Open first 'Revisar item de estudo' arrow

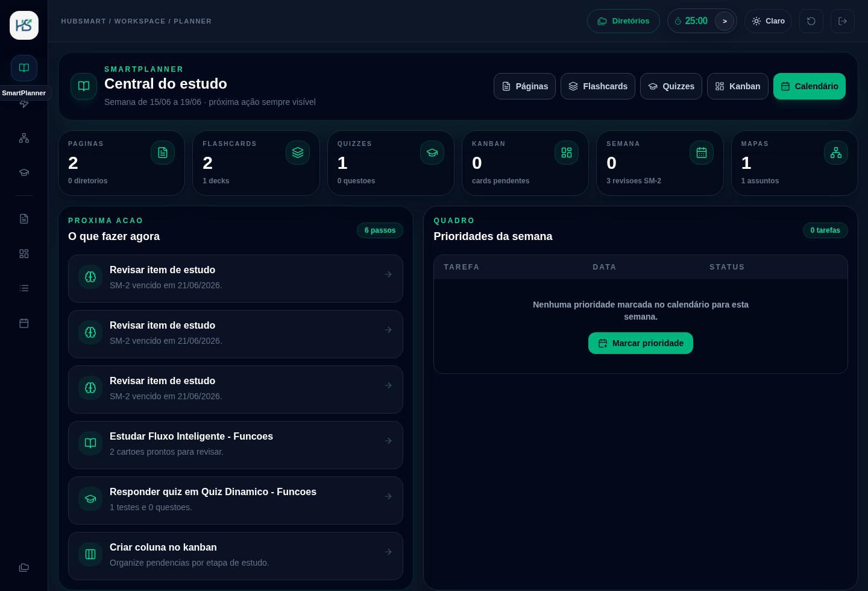[x=388, y=274]
